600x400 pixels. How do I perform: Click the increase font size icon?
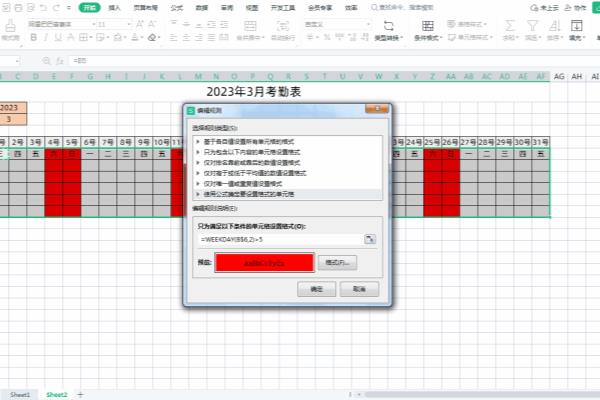pos(140,24)
